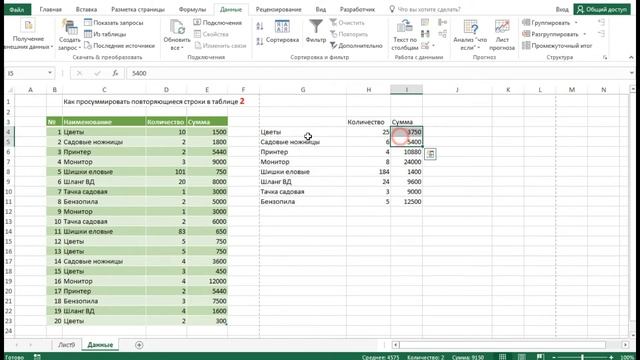Image resolution: width=640 pixels, height=360 pixels.
Task: Click the right arrow of the horizontal scrollbar
Action: [x=625, y=345]
